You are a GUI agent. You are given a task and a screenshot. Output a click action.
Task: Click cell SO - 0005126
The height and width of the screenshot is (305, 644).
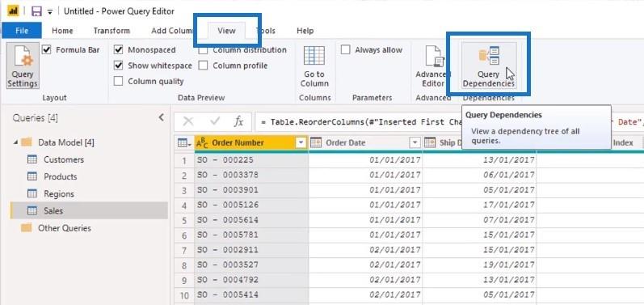pos(251,205)
